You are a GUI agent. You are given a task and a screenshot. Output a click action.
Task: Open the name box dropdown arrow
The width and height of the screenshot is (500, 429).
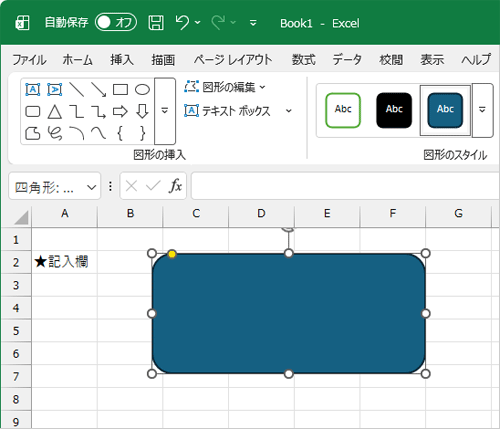[x=91, y=187]
